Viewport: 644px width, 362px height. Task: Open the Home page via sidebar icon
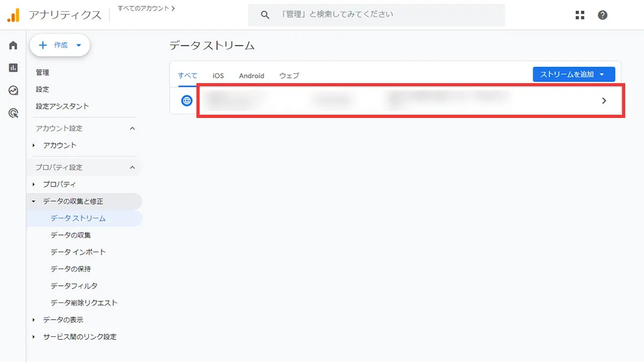click(12, 45)
